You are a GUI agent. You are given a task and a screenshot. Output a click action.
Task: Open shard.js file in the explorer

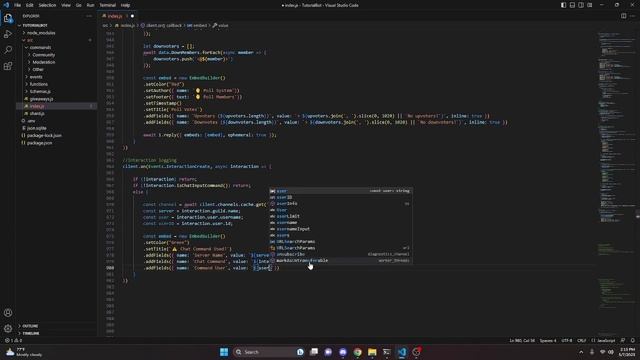(37, 113)
